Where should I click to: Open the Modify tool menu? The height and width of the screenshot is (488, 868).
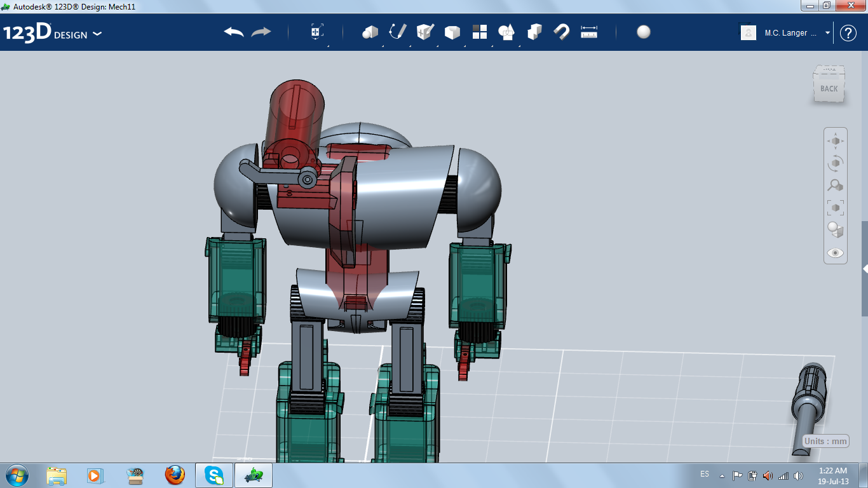452,32
